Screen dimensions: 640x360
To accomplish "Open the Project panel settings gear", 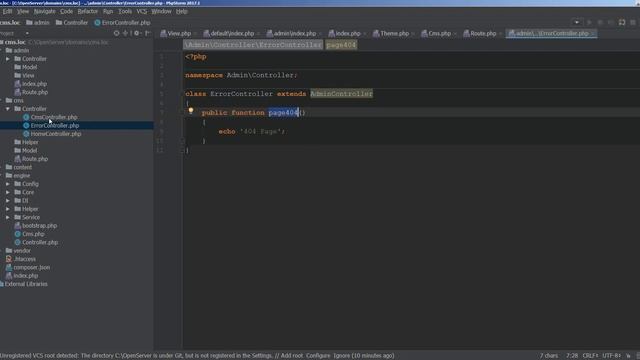I will tap(137, 33).
